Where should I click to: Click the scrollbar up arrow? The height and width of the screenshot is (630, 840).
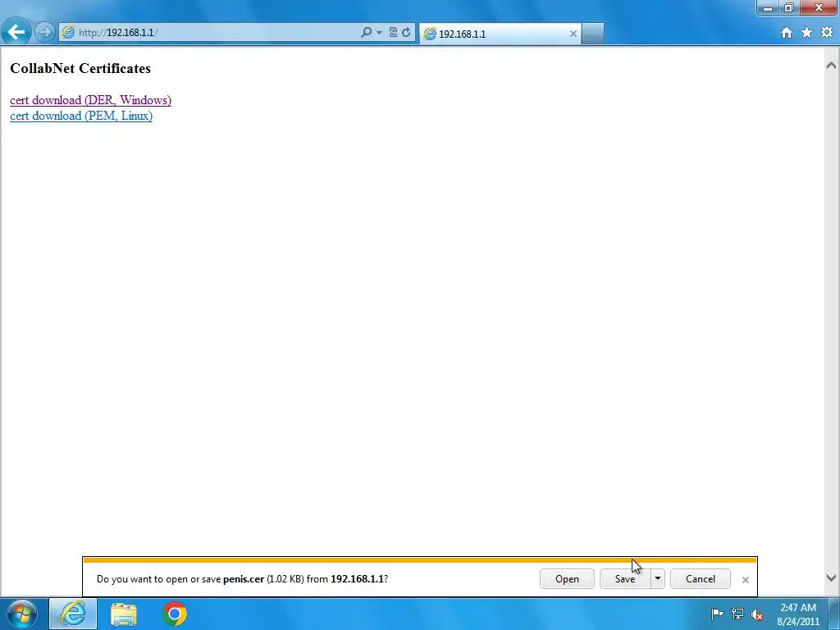[x=832, y=66]
